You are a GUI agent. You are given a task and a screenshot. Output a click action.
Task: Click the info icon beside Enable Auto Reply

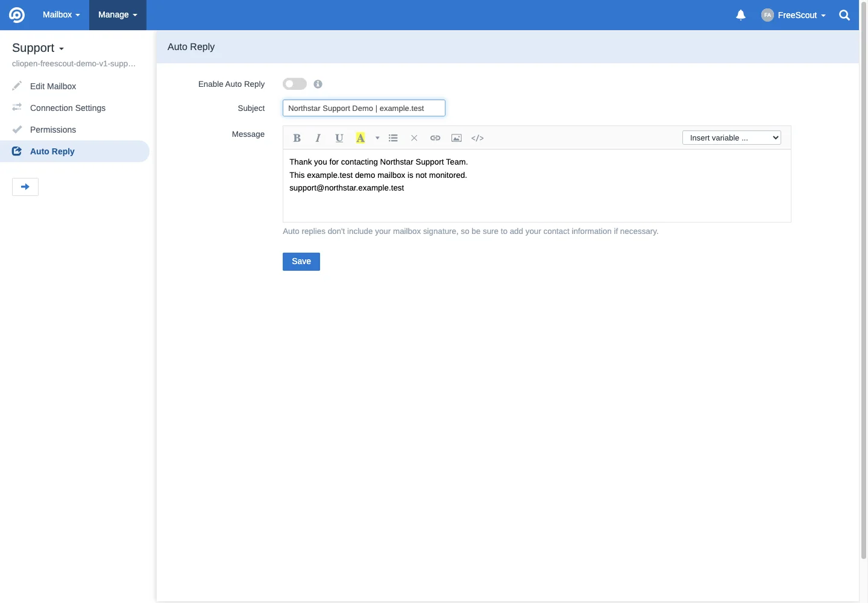click(318, 84)
